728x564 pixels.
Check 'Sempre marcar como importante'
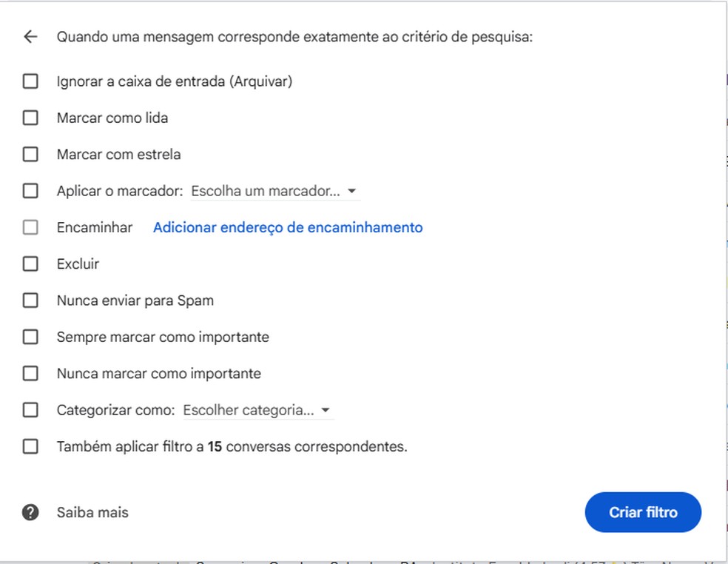click(30, 337)
